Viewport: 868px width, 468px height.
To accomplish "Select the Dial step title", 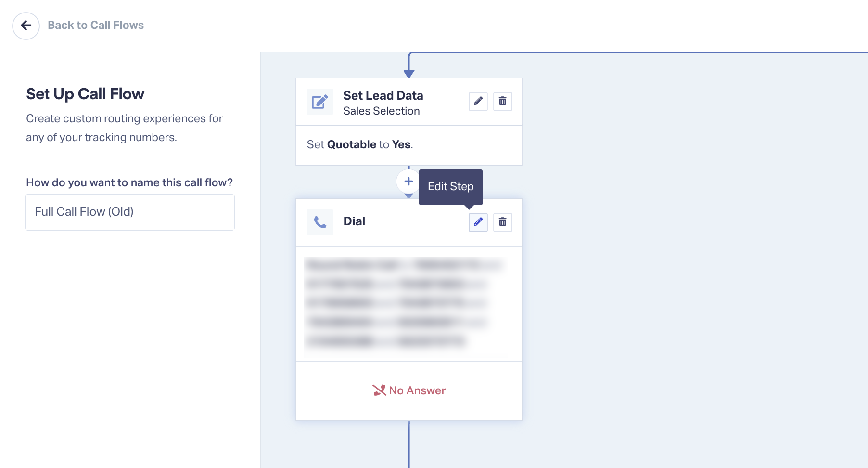I will pyautogui.click(x=354, y=221).
